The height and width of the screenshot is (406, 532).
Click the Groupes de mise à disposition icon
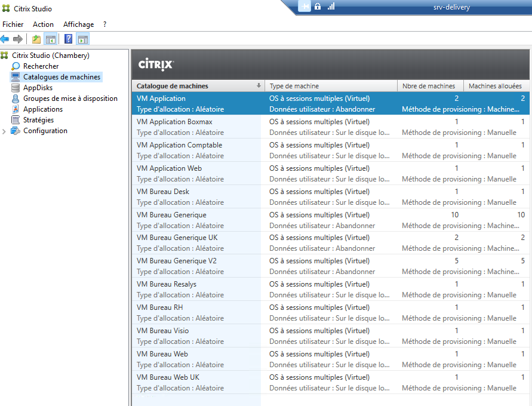point(16,99)
